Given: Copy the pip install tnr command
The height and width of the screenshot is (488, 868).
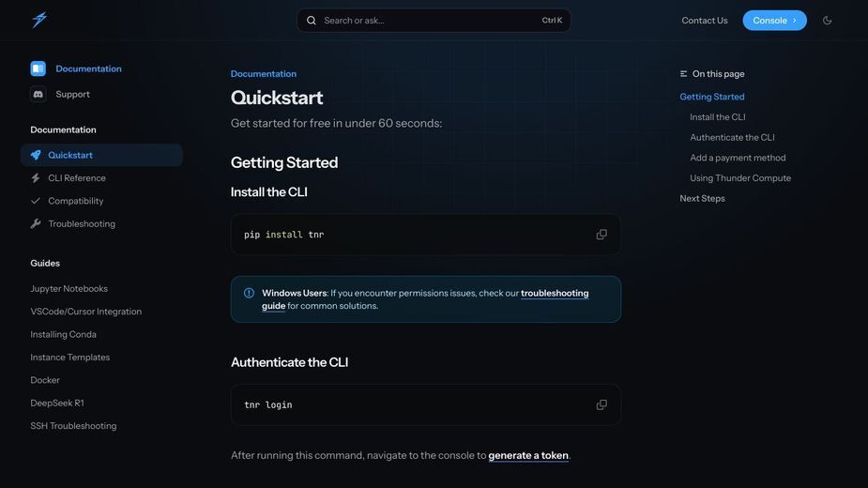Looking at the screenshot, I should [602, 235].
